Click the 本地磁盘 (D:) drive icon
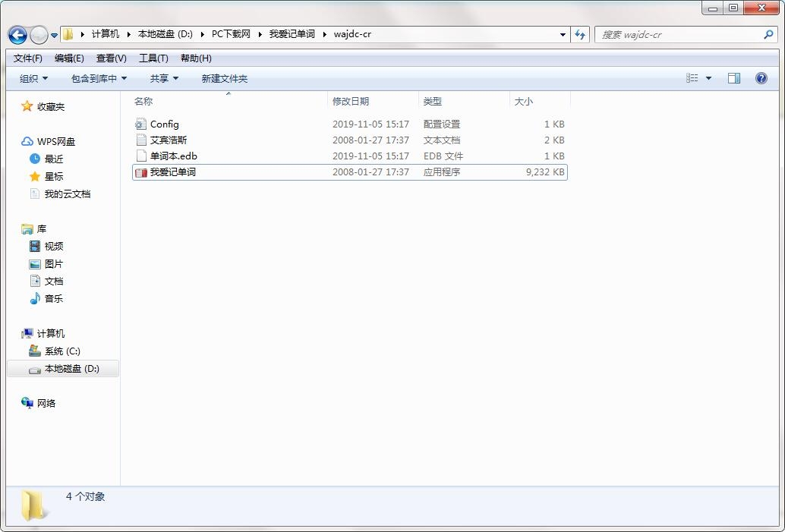Viewport: 785px width, 532px height. coord(35,370)
